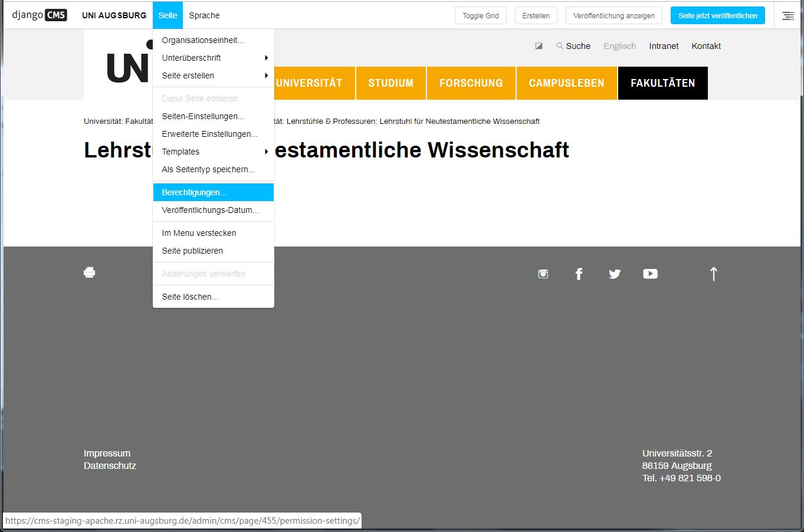The image size is (804, 532).
Task: Open the Instagram icon in footer
Action: pos(543,274)
